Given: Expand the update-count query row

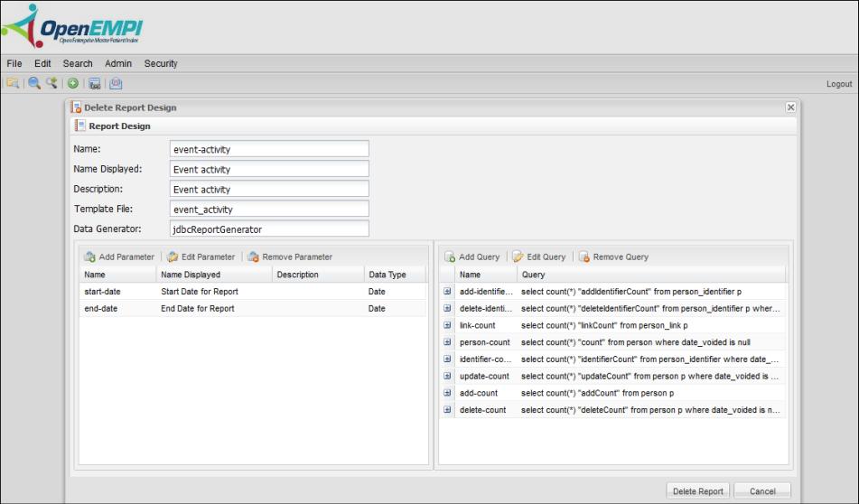Looking at the screenshot, I should pyautogui.click(x=448, y=377).
